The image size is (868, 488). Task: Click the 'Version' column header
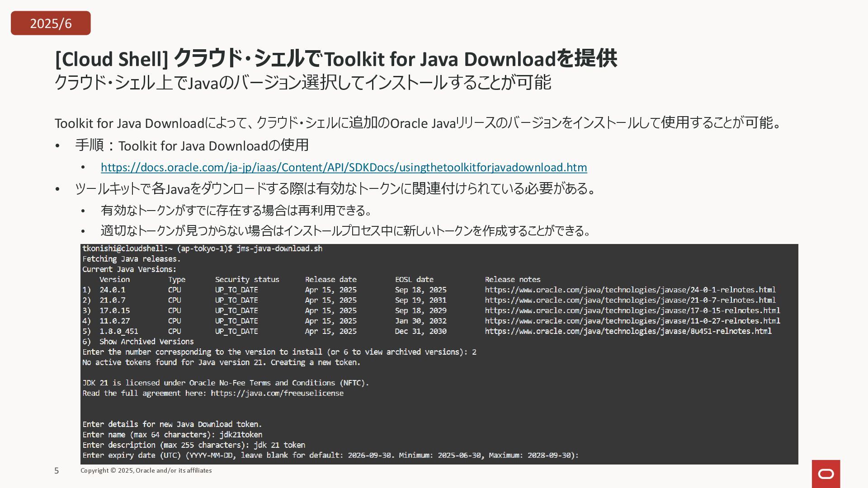(x=114, y=280)
